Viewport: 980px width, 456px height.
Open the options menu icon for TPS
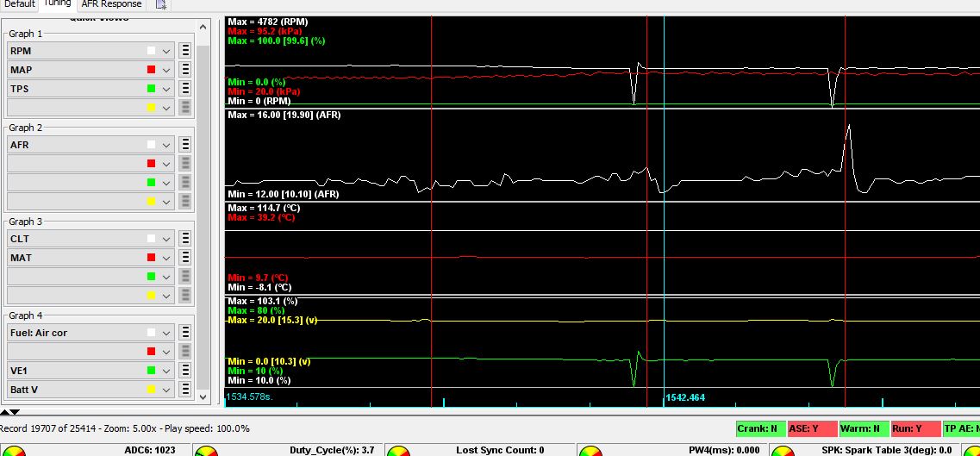tap(184, 89)
